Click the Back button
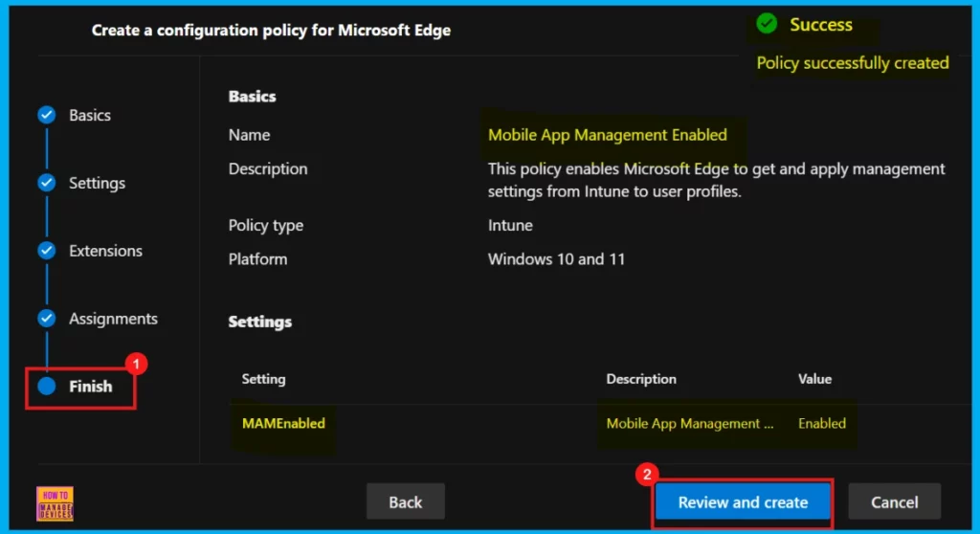 pos(406,501)
